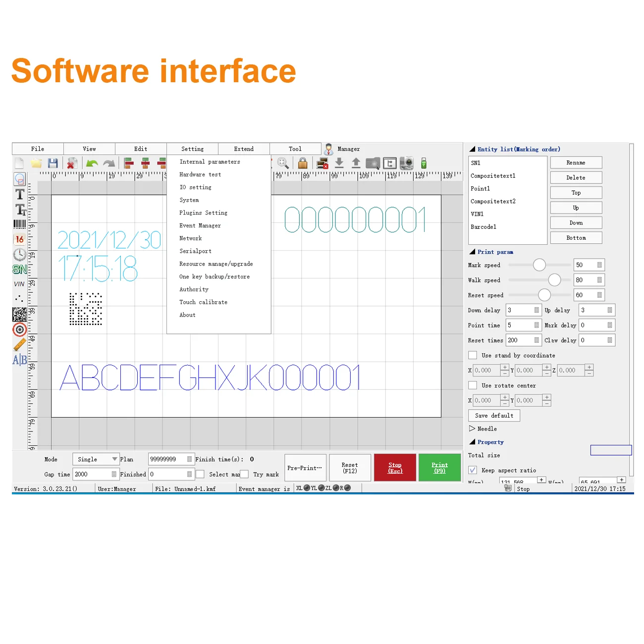Click the delete icon with red X

tap(72, 163)
